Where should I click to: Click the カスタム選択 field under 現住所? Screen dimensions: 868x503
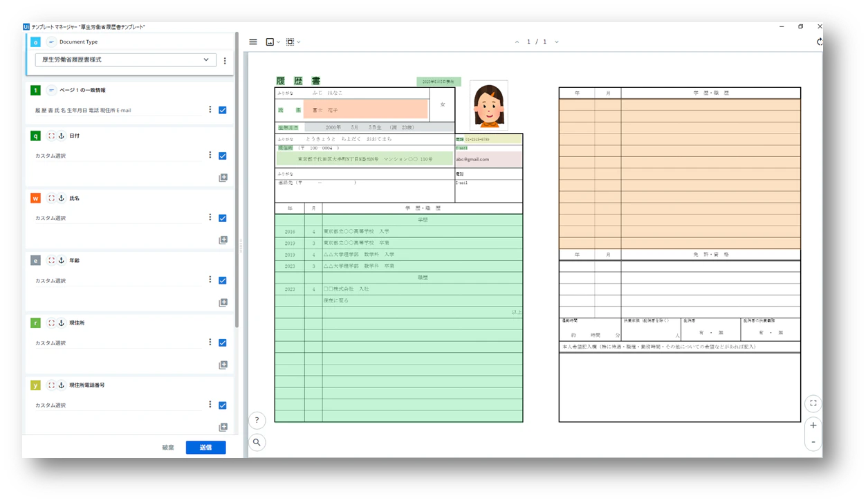point(118,343)
